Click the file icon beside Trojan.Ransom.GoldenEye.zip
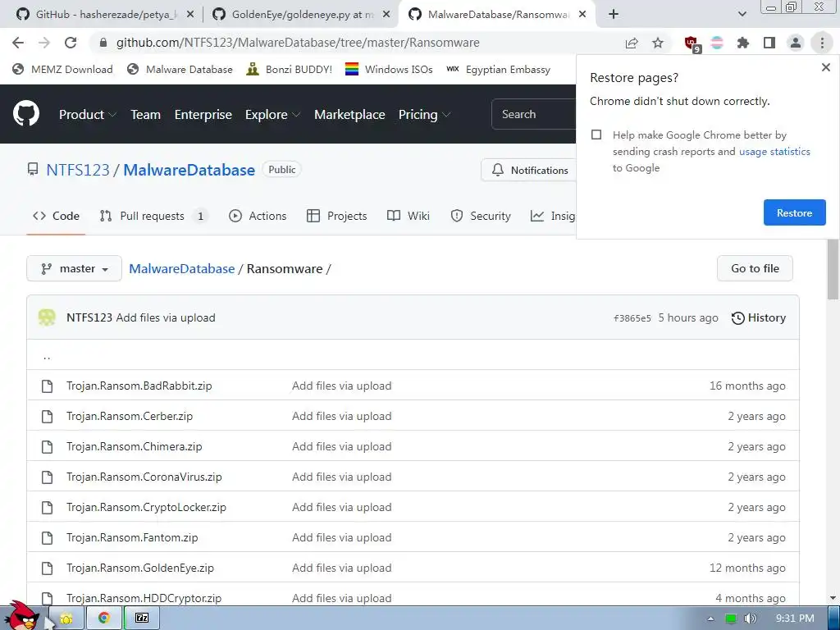Viewport: 840px width, 630px height. tap(47, 568)
